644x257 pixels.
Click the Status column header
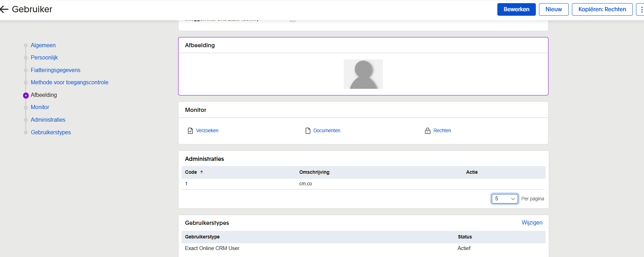coord(465,237)
